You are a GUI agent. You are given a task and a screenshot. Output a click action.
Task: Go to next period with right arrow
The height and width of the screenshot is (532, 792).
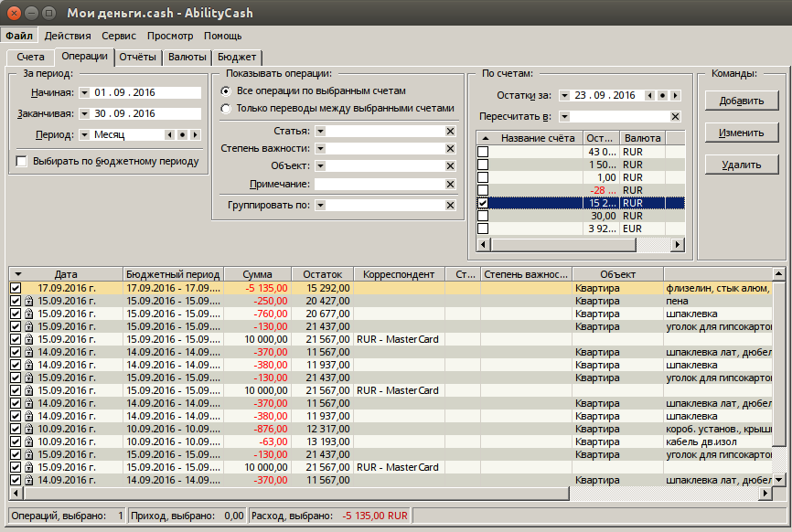click(x=195, y=135)
